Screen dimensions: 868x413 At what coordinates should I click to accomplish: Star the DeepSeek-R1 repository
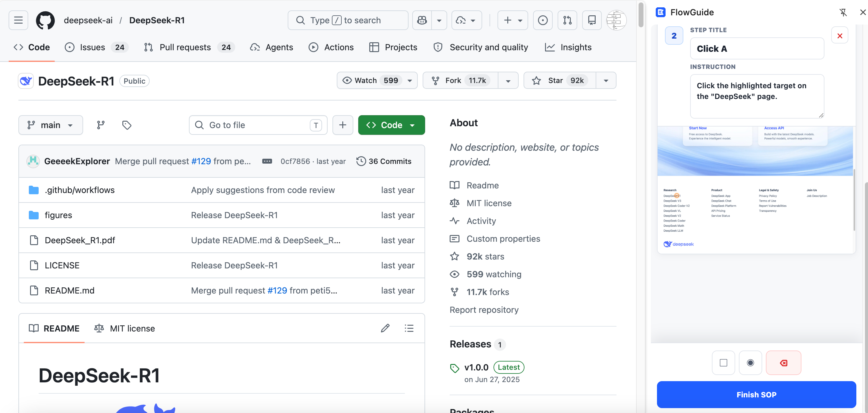[560, 81]
